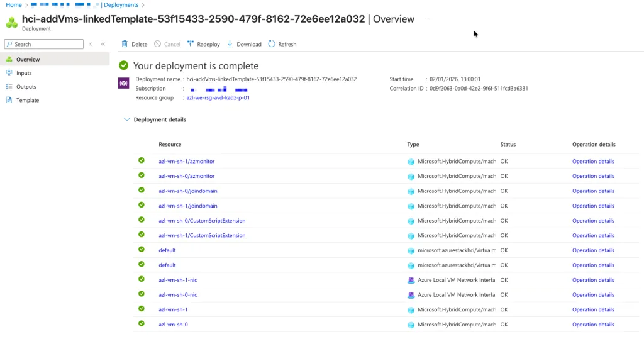Click the Refresh circular arrow icon
The image size is (644, 339).
click(x=272, y=44)
